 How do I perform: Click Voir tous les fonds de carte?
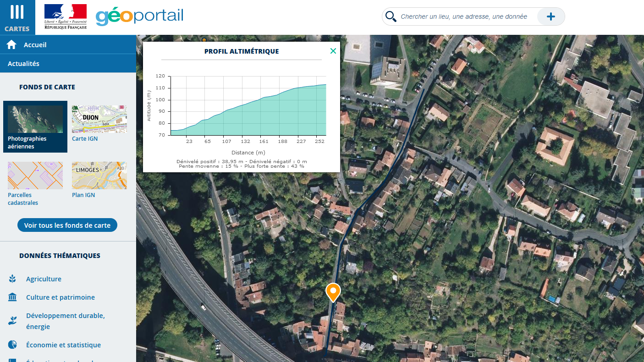[x=67, y=225]
